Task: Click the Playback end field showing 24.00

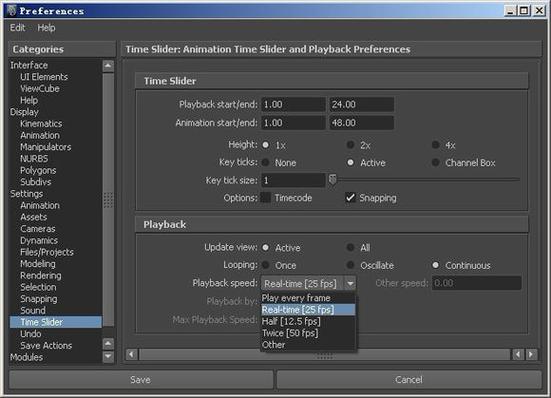Action: tap(362, 104)
